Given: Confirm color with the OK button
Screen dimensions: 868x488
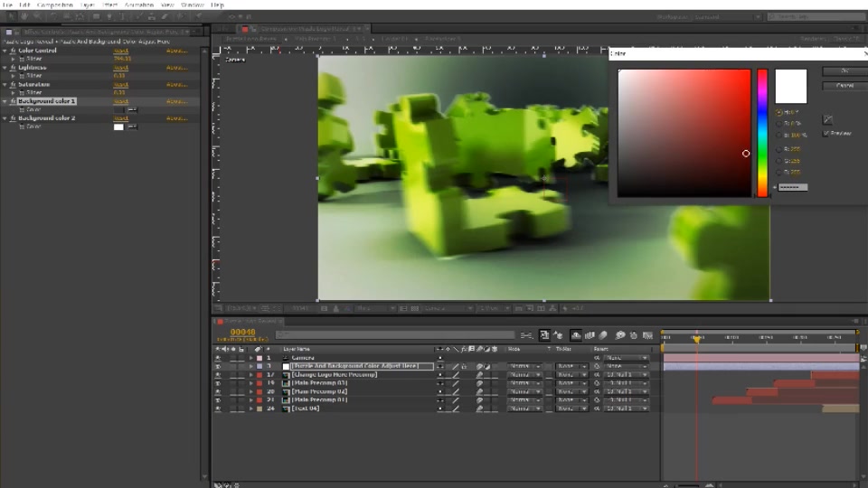Looking at the screenshot, I should click(x=844, y=70).
